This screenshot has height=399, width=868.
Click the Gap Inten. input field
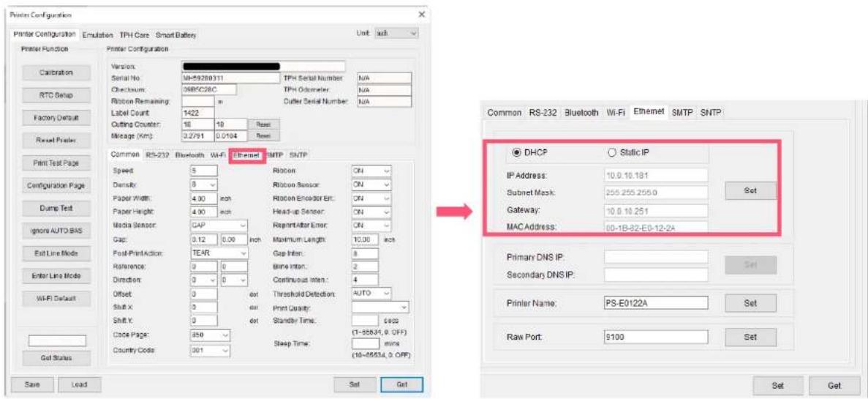tap(366, 253)
